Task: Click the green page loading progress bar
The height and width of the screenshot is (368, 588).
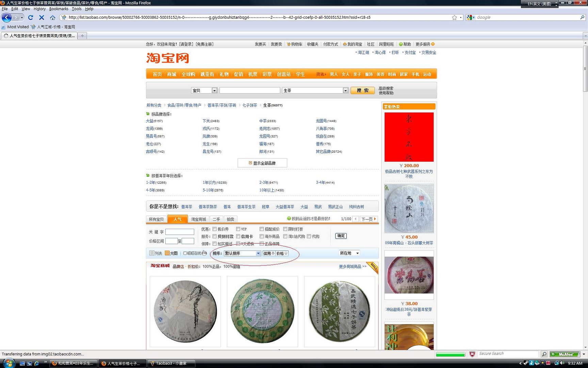Action: point(450,354)
